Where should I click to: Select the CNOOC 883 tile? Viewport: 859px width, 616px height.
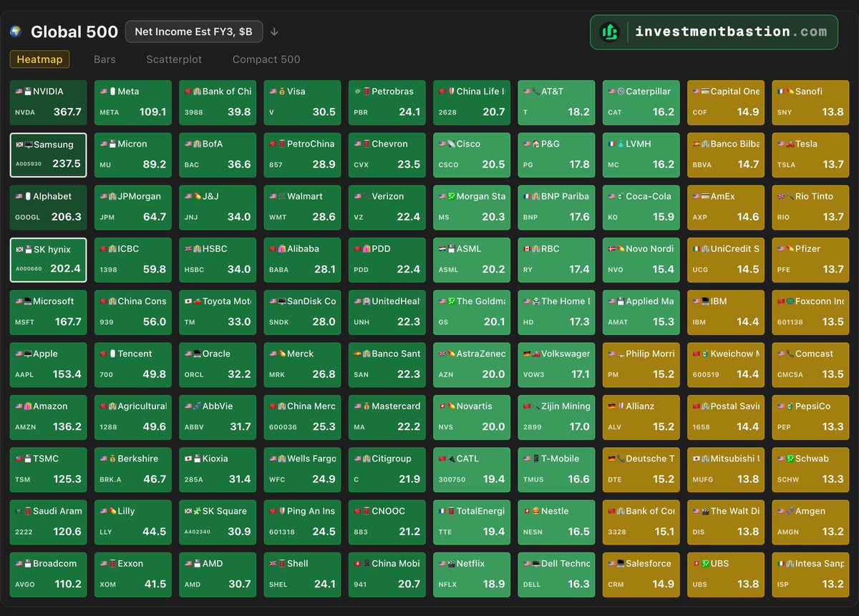(x=387, y=522)
